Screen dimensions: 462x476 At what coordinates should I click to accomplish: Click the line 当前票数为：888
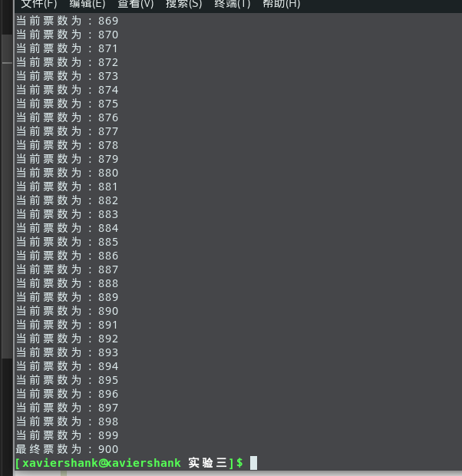(x=67, y=283)
